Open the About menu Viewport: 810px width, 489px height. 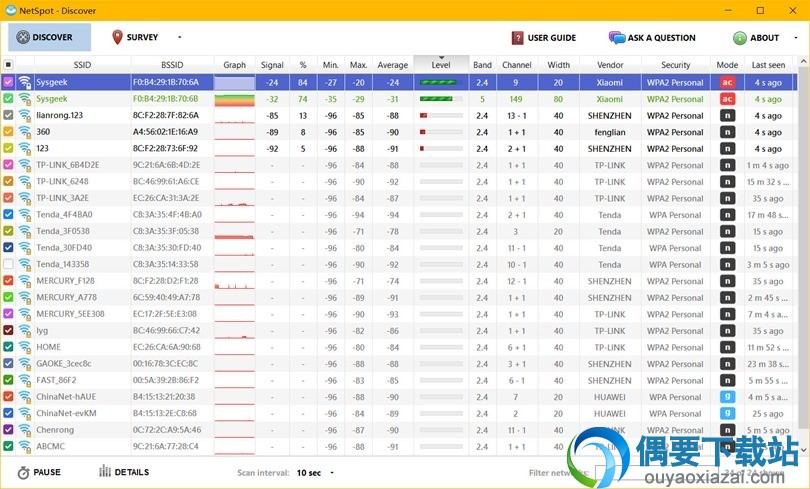(756, 38)
